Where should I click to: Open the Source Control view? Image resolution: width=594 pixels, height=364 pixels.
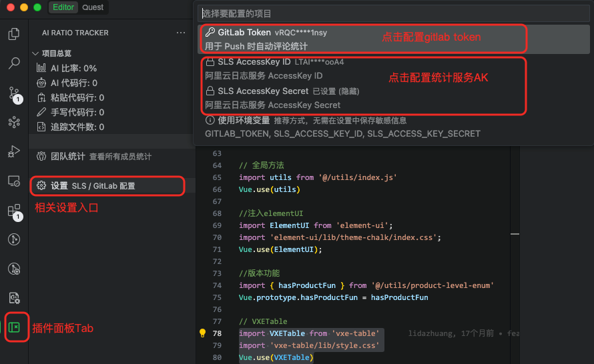14,93
